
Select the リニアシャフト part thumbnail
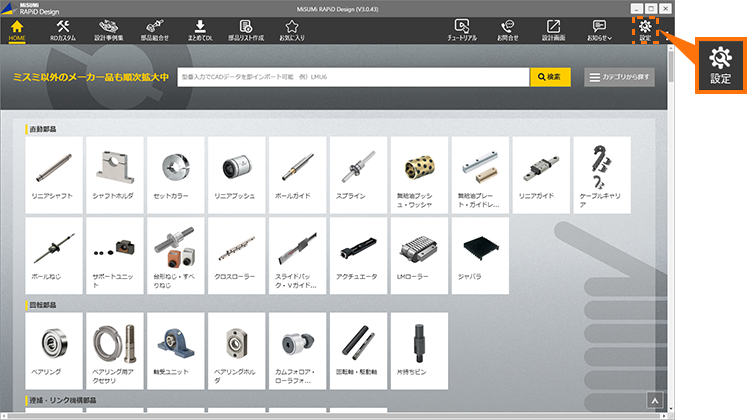click(54, 171)
